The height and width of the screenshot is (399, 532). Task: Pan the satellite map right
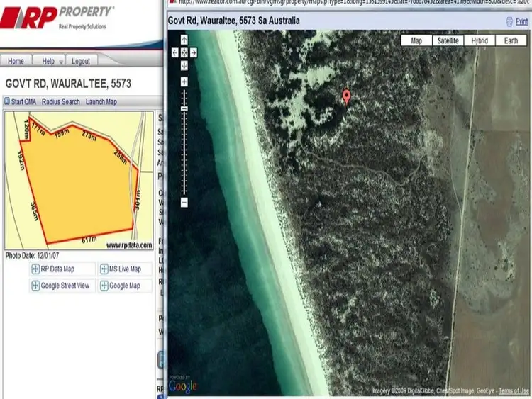(x=194, y=52)
